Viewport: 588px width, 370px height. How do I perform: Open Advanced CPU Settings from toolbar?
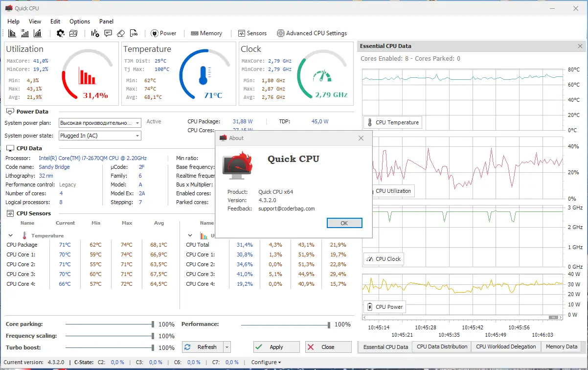tap(312, 33)
